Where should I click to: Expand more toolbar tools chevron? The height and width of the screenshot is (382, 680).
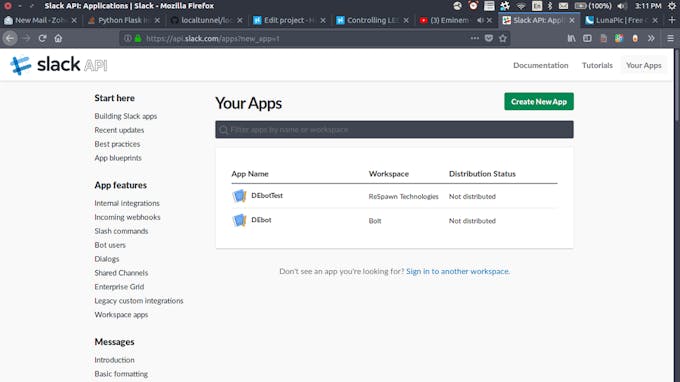651,38
